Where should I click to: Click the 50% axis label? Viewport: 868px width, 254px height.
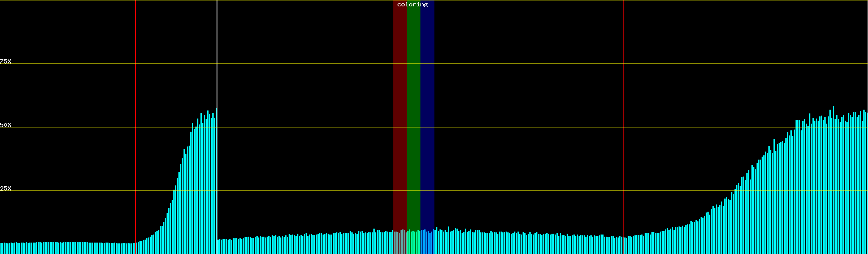click(6, 125)
